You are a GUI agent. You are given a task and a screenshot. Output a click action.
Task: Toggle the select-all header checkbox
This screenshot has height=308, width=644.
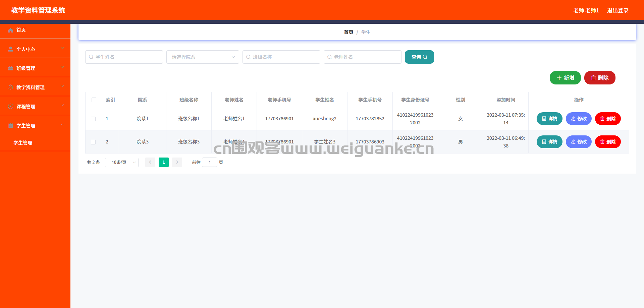(94, 100)
